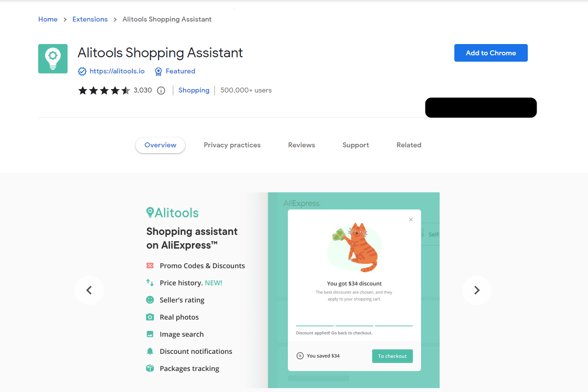Click the Discount applied! Go back to checkout text
Viewport: 588px width, 392px height.
point(334,333)
